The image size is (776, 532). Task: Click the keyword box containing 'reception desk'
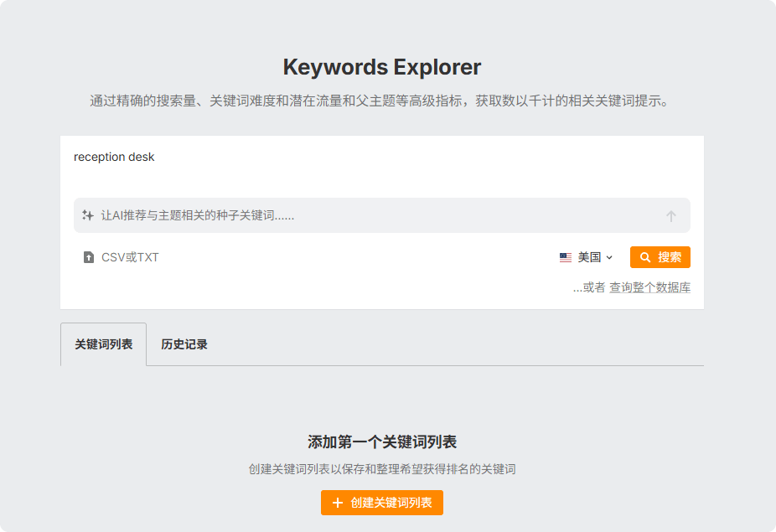pos(381,168)
